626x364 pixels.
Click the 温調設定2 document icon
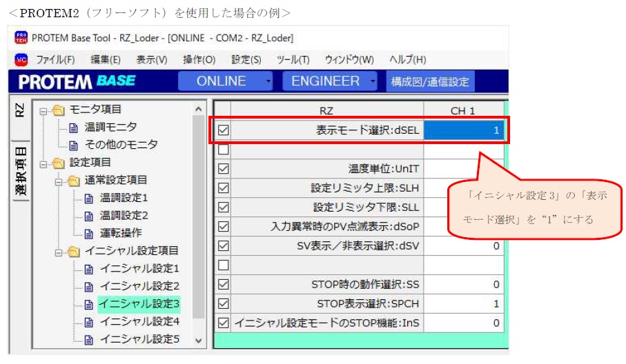89,216
